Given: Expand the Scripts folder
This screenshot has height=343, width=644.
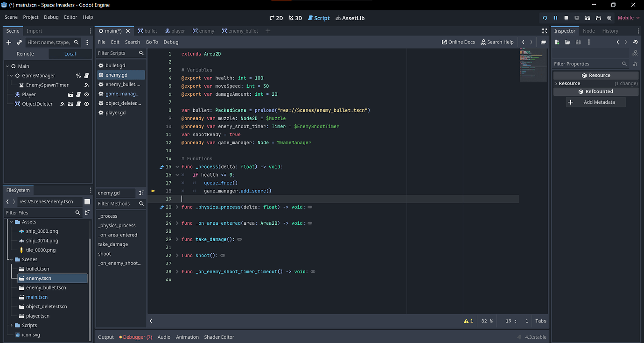Looking at the screenshot, I should (x=12, y=325).
